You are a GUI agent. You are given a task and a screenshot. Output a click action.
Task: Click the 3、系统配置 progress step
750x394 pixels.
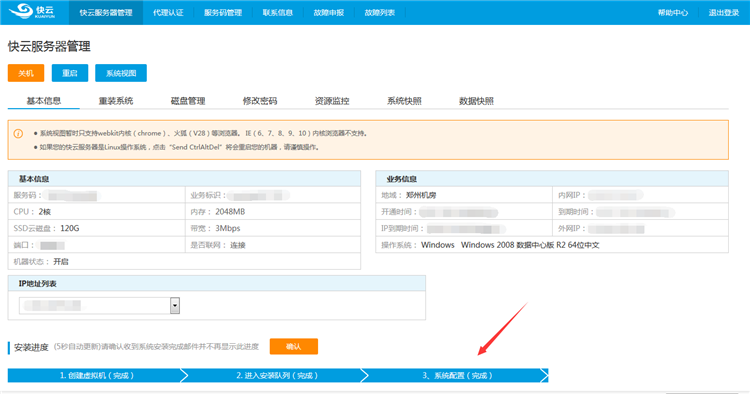(x=457, y=375)
